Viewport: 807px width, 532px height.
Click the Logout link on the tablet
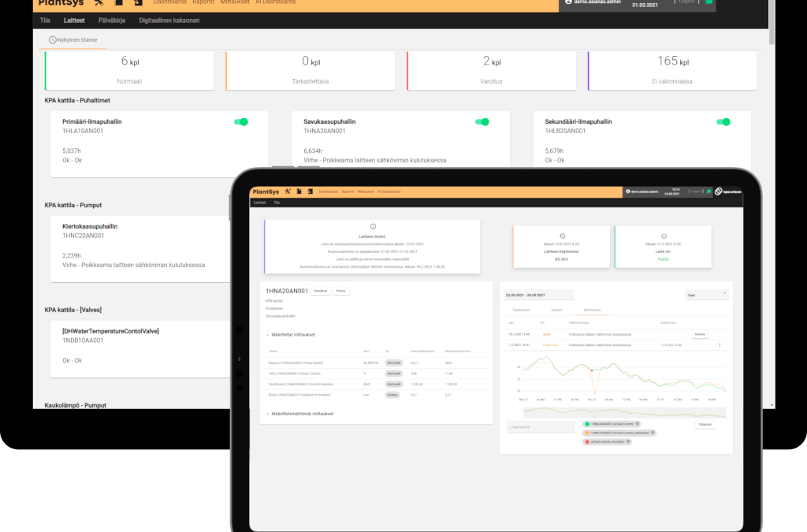(695, 192)
